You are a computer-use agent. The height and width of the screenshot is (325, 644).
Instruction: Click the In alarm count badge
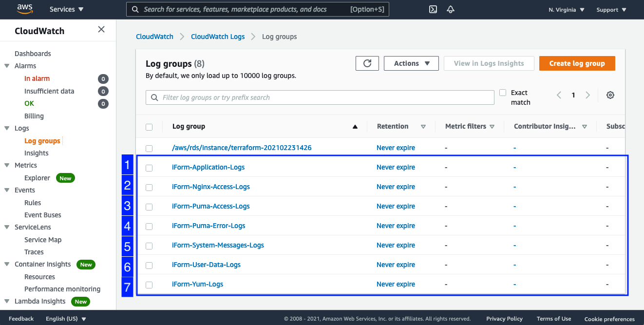coord(103,79)
